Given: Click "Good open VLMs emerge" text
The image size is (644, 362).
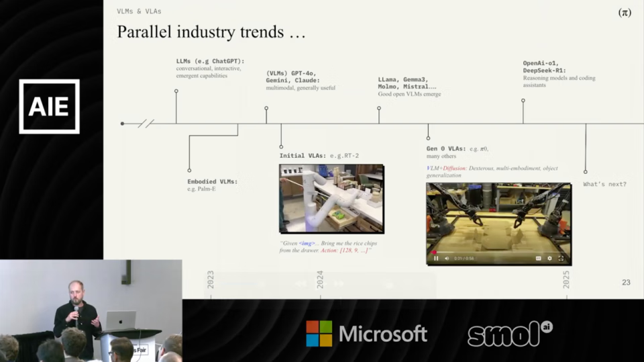Looking at the screenshot, I should (409, 94).
